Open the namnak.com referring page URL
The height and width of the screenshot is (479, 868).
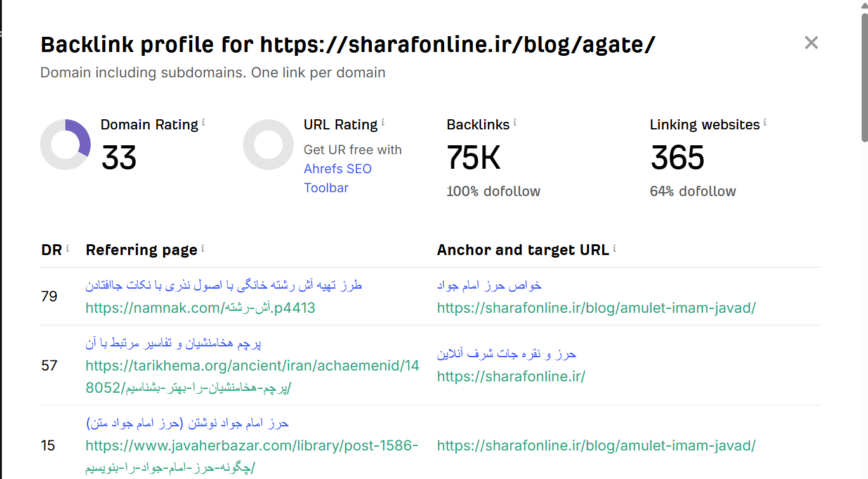click(x=201, y=308)
